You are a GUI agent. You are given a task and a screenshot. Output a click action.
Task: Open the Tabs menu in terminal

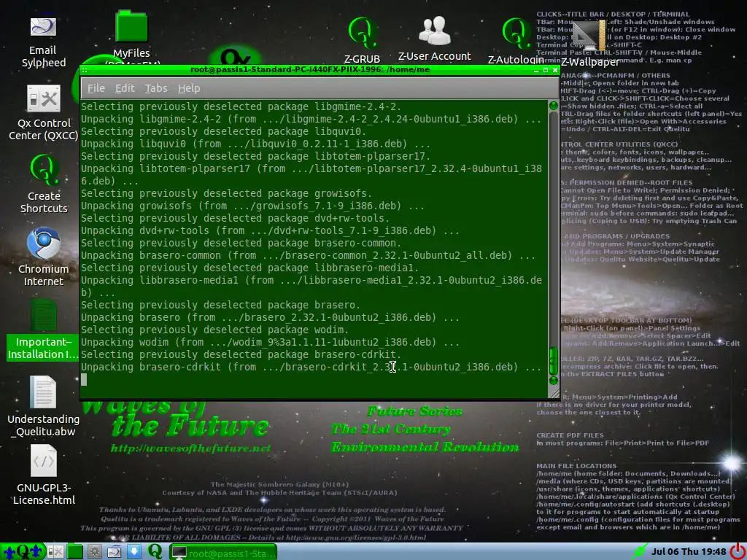click(x=156, y=88)
